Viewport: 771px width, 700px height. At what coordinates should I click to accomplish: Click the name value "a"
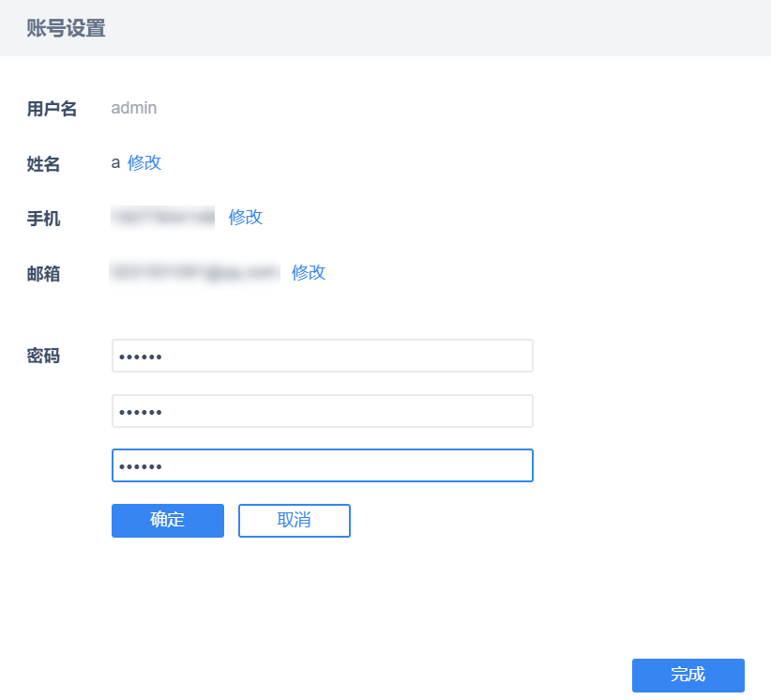coord(115,162)
